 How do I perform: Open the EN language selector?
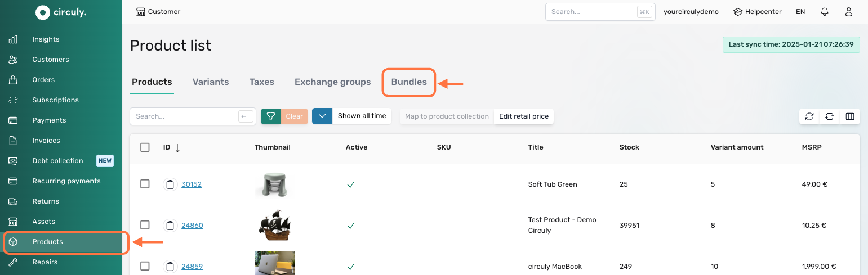coord(800,12)
